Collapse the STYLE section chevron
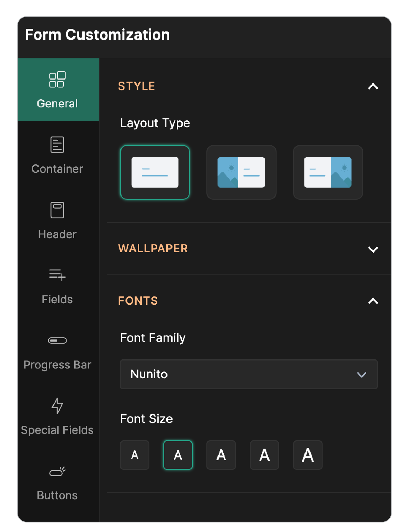409x532 pixels. click(x=373, y=86)
